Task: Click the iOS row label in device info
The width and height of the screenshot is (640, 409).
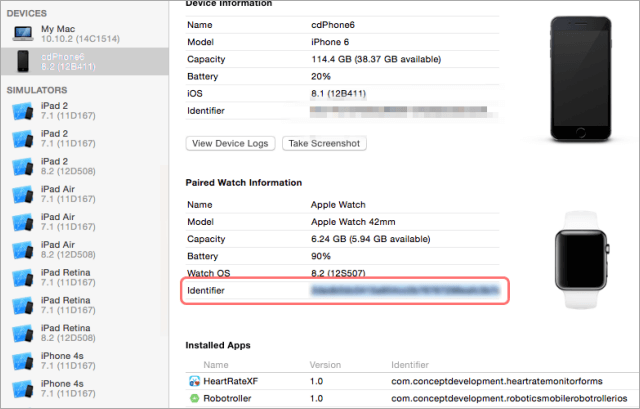Action: point(195,93)
